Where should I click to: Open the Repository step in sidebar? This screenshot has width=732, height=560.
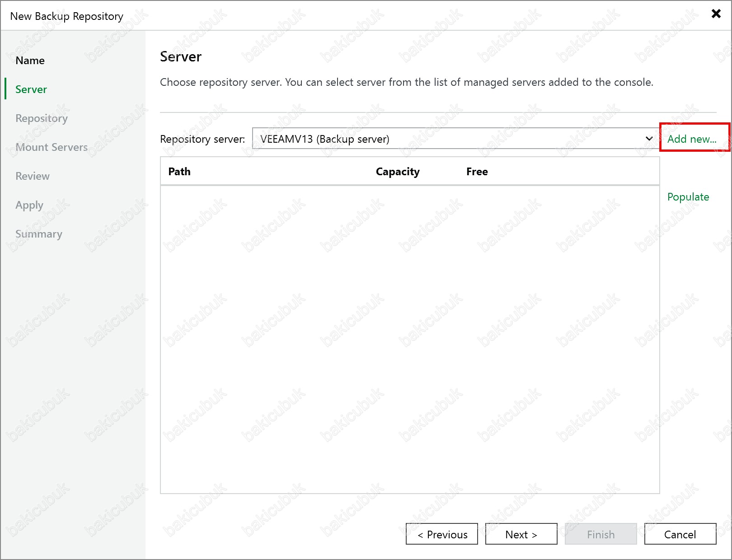pyautogui.click(x=41, y=118)
